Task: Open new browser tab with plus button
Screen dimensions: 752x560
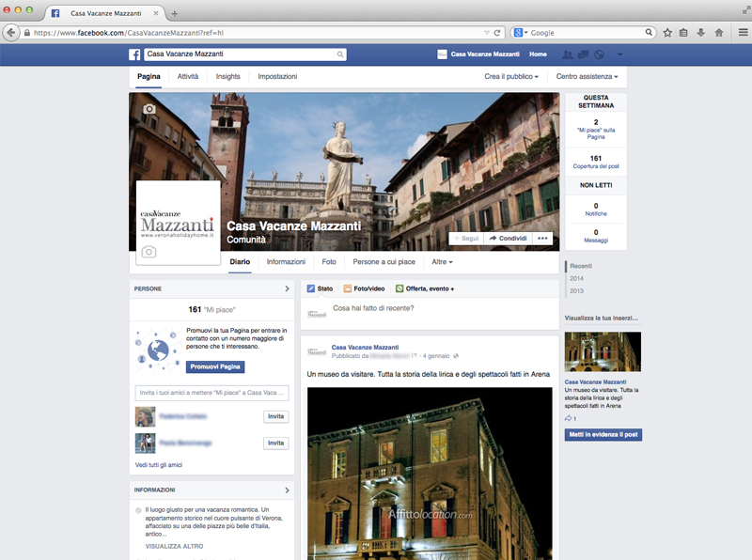Action: click(x=175, y=13)
